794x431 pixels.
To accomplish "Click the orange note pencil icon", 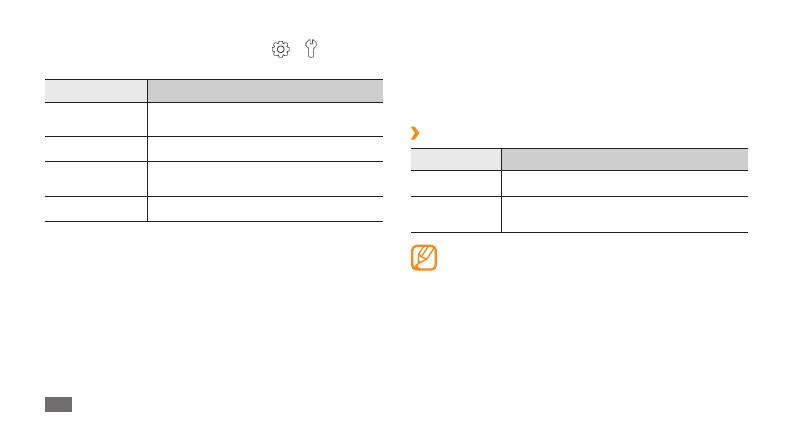I will click(424, 258).
